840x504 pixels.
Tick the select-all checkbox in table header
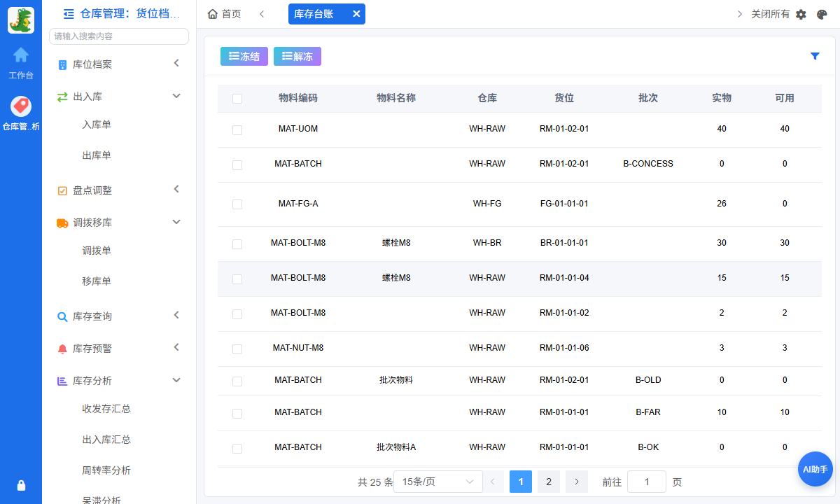237,99
